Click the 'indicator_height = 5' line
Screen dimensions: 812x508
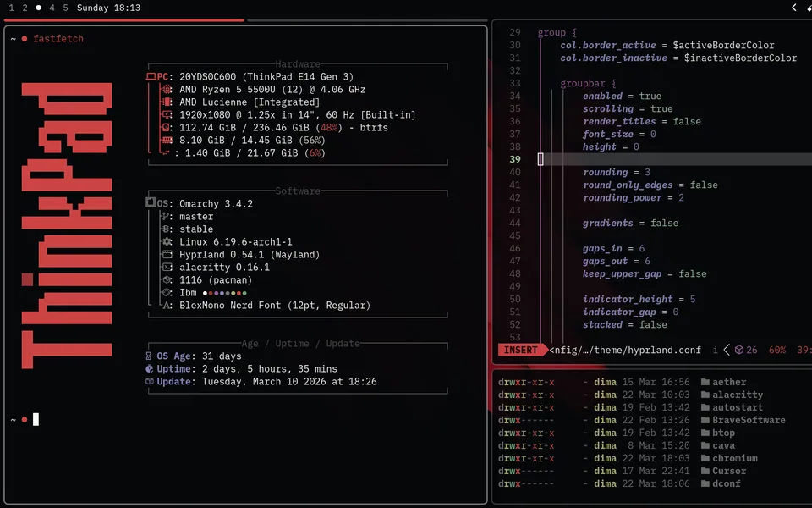tap(639, 299)
